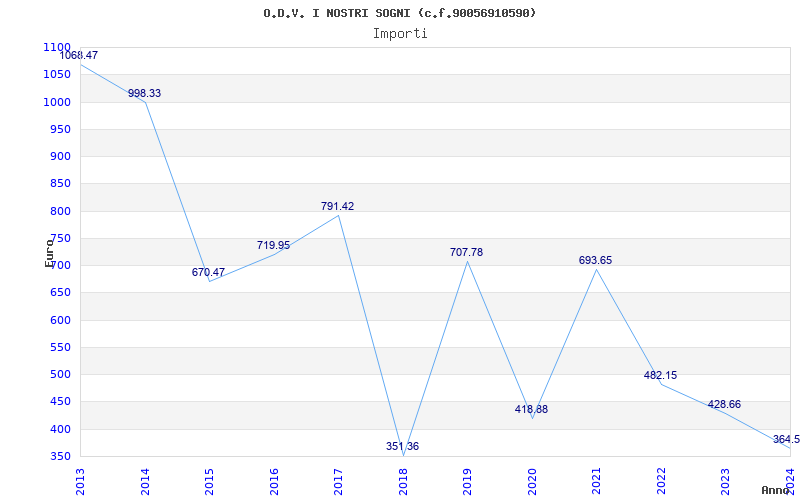Click the 2019 x-axis label

(467, 482)
